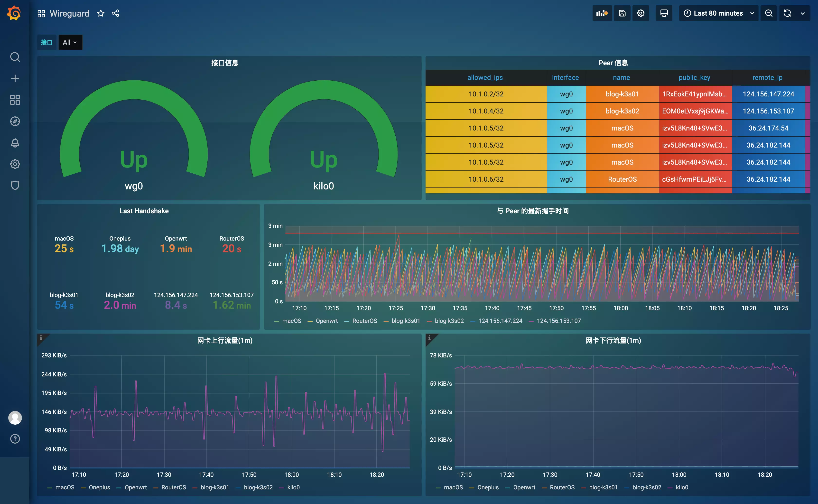
Task: Show info for 网卡下行流量 panel
Action: click(429, 338)
